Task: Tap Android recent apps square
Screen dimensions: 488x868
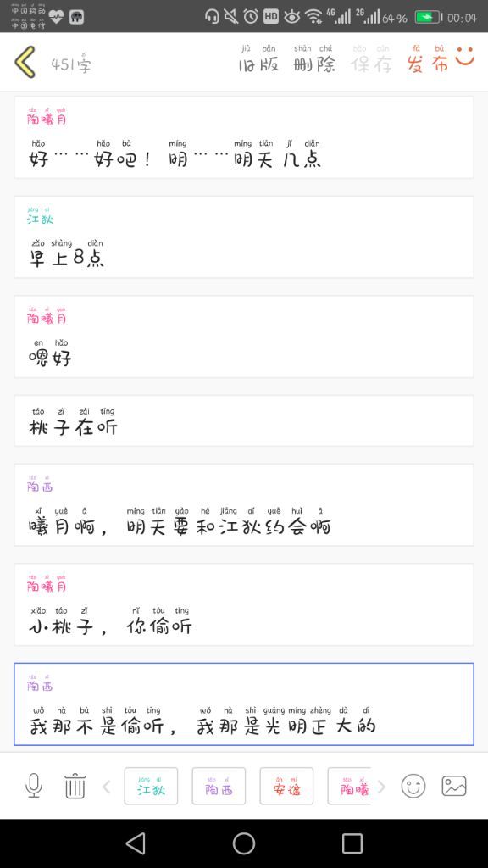Action: (352, 843)
